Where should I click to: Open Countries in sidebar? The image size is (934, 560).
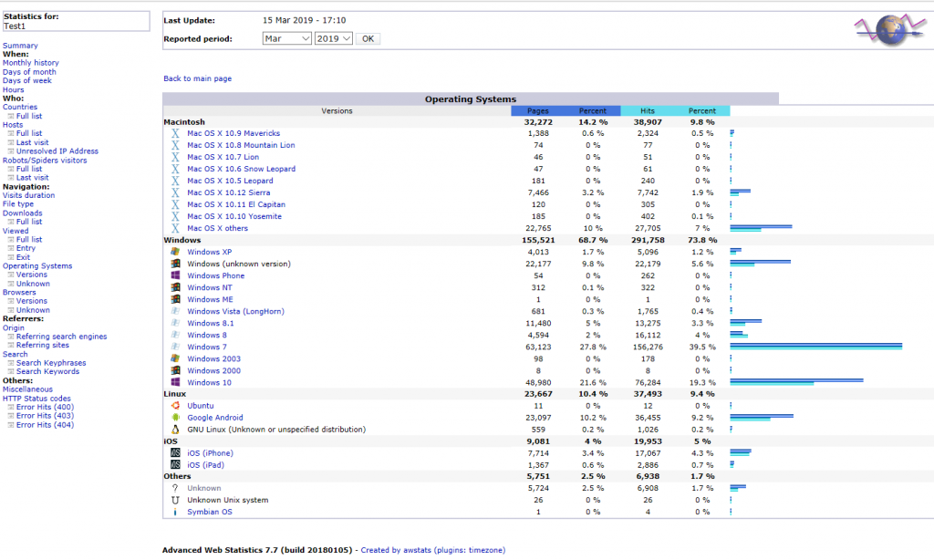click(20, 108)
